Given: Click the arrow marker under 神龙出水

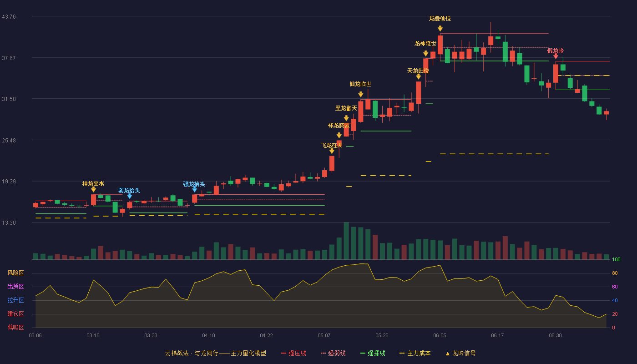Looking at the screenshot, I should coord(93,189).
